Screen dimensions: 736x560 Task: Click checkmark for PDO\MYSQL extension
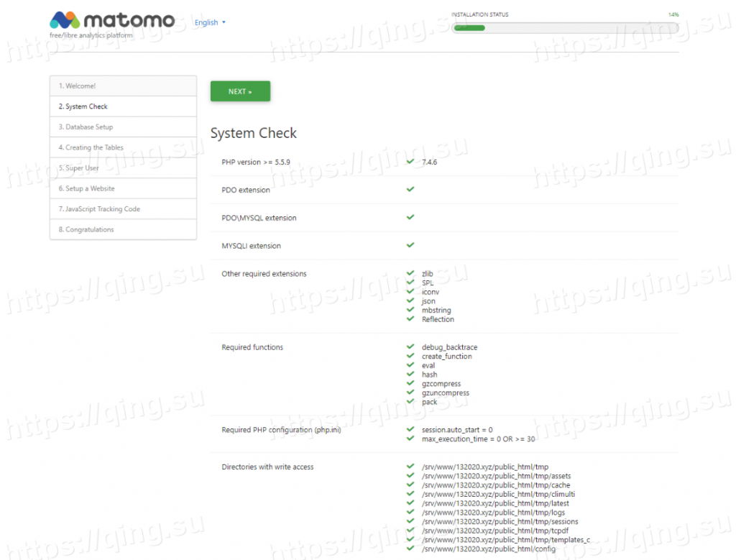tap(410, 217)
